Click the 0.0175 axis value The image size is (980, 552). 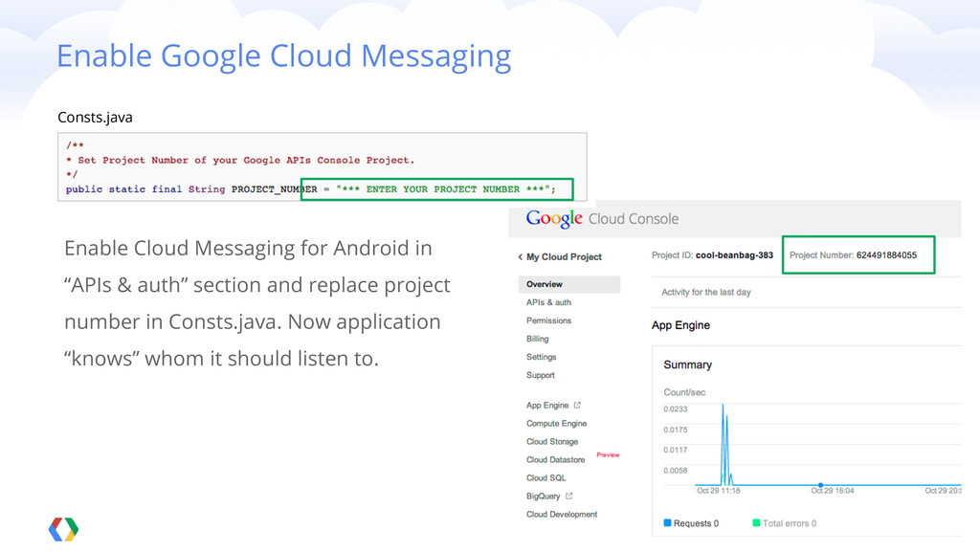(675, 431)
